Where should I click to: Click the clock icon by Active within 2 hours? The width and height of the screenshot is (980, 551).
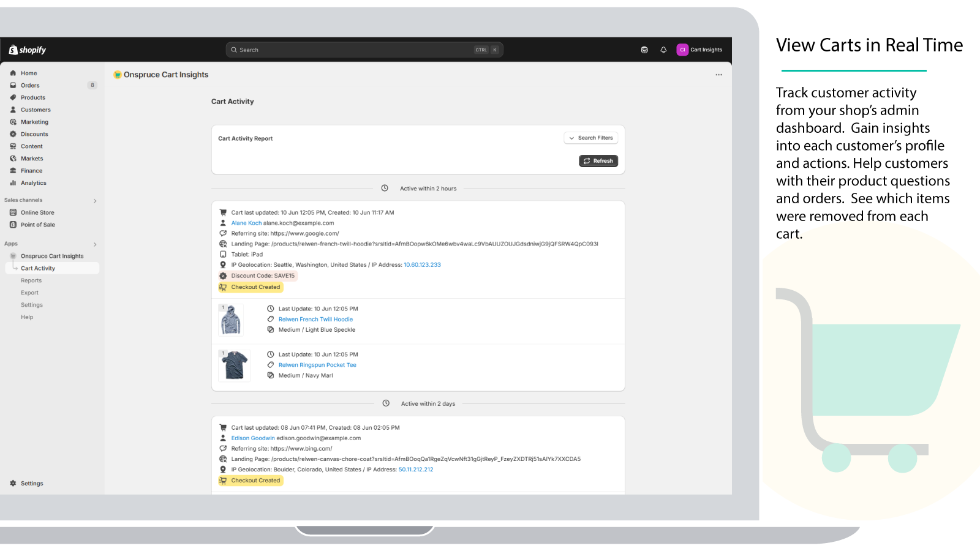(385, 189)
